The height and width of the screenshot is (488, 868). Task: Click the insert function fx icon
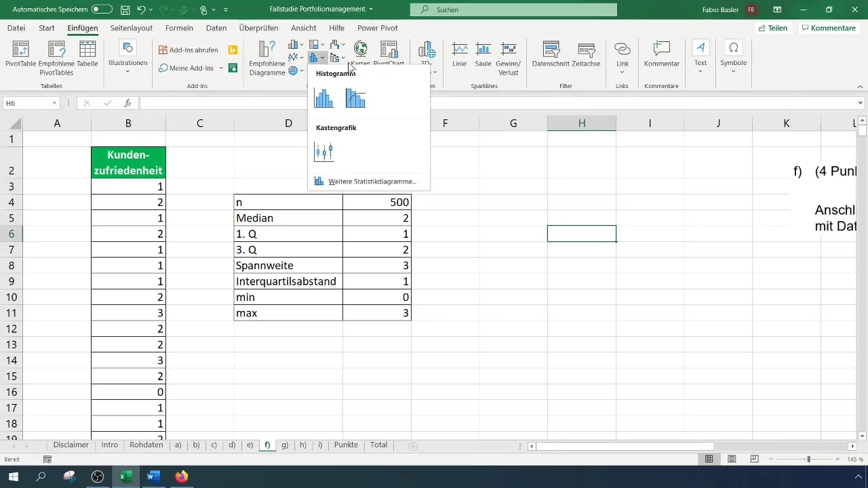point(127,103)
